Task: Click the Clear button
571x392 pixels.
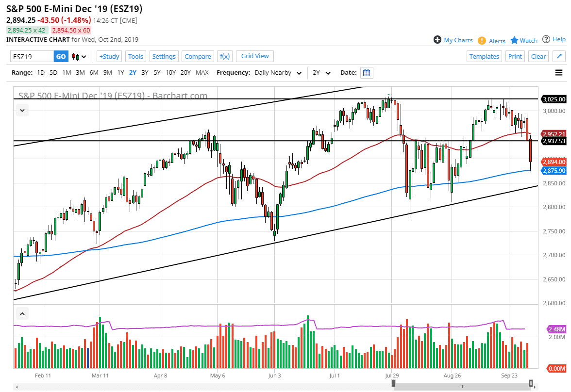Action: click(538, 56)
